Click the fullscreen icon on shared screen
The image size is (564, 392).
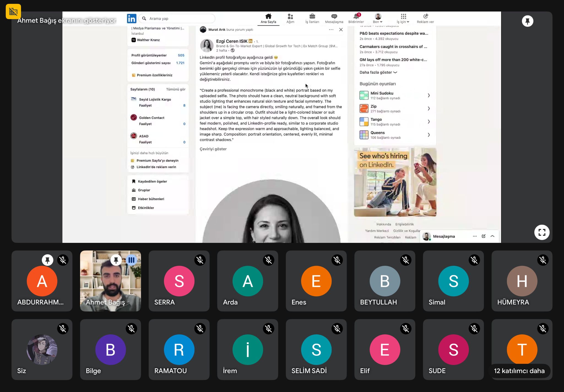542,232
